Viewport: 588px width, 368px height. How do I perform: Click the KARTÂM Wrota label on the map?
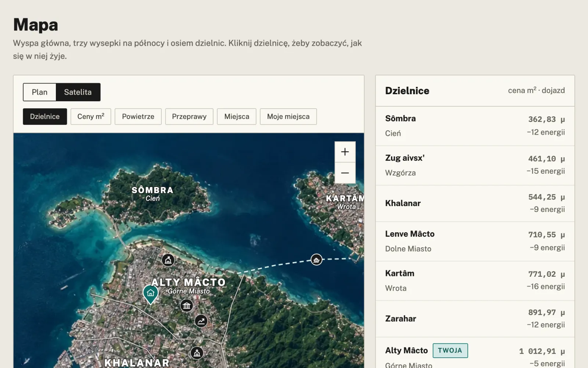(x=345, y=202)
